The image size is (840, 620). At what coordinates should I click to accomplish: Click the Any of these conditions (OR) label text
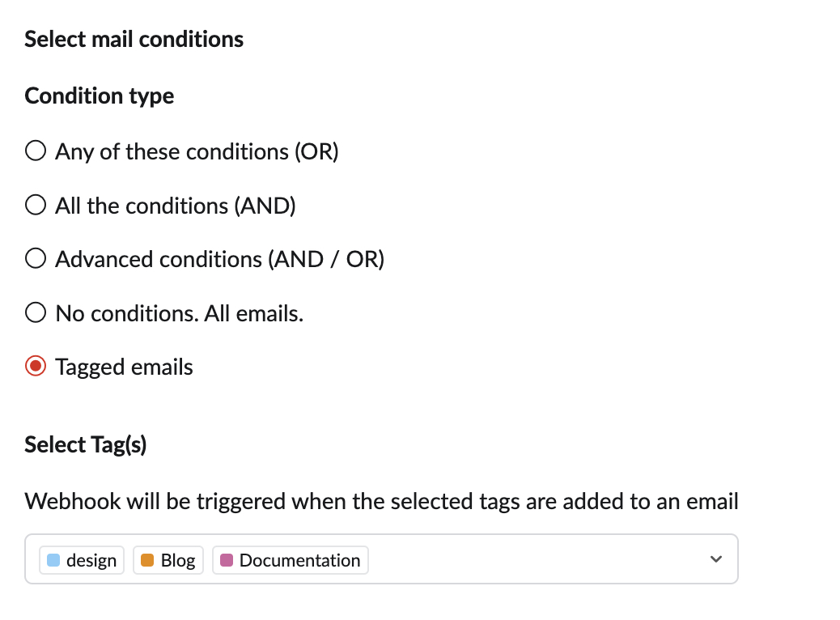tap(197, 151)
